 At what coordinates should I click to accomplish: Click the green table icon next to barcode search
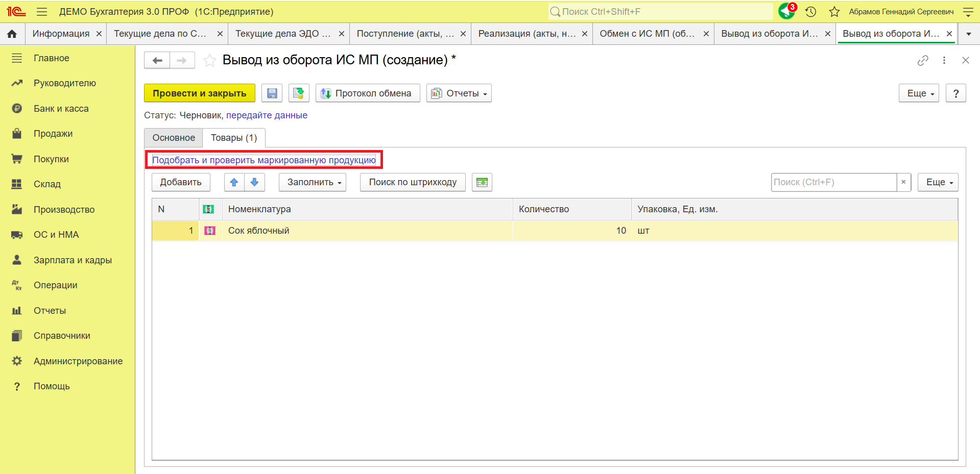point(482,182)
